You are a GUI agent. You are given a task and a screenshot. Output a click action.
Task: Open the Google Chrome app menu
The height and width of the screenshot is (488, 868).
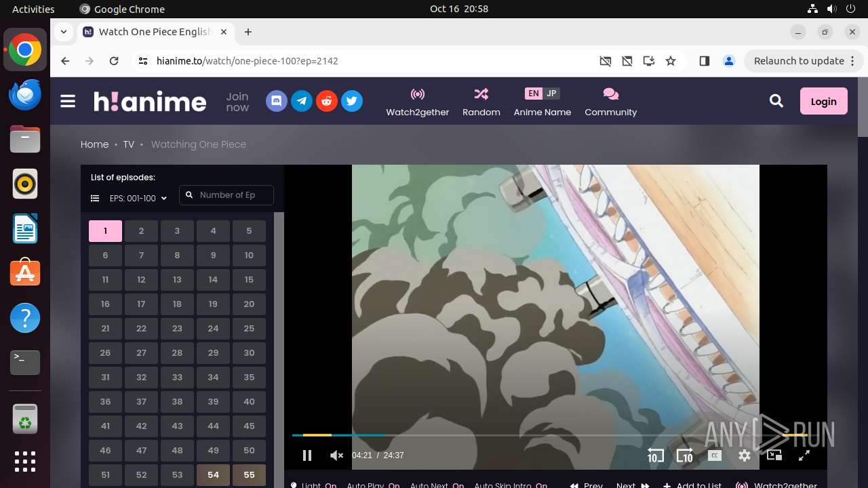click(x=122, y=9)
